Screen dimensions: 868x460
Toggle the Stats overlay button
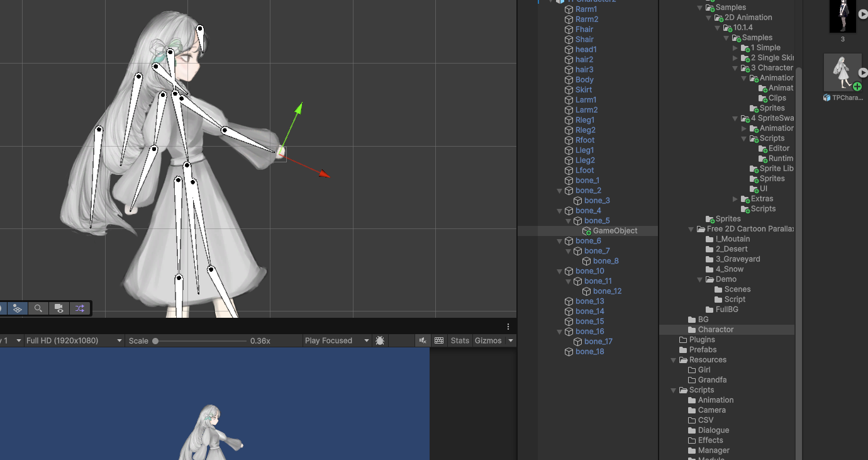[x=460, y=340]
